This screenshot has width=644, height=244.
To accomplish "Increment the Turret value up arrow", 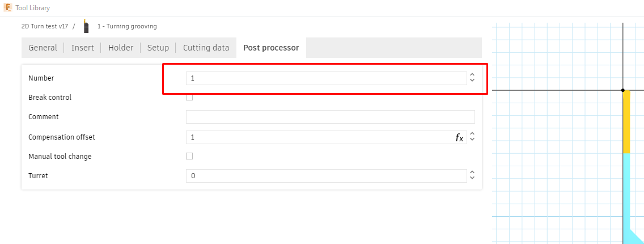I will pyautogui.click(x=472, y=173).
